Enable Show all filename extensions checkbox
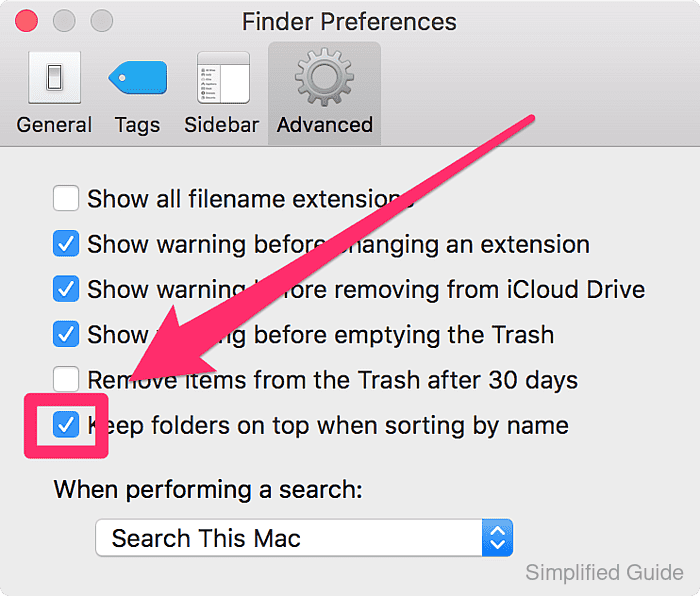Viewport: 700px width, 596px height. 66,198
